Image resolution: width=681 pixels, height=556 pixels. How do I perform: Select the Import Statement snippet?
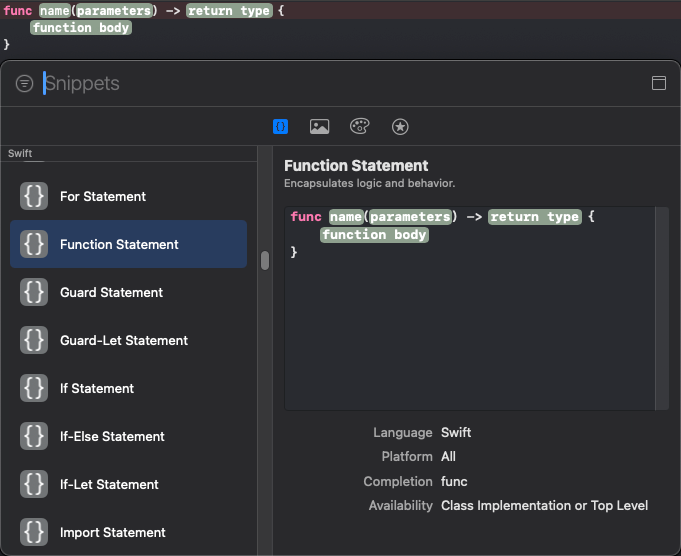pos(129,532)
